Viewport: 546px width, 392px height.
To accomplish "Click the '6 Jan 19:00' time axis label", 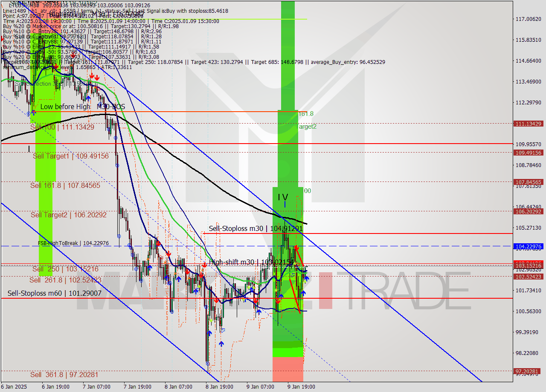I will 56,387.
